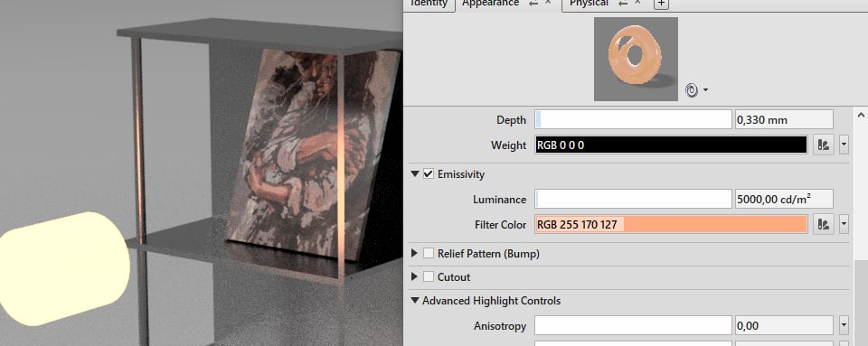This screenshot has height=346, width=868.
Task: Open the Filter Color options dropdown arrow
Action: 844,224
